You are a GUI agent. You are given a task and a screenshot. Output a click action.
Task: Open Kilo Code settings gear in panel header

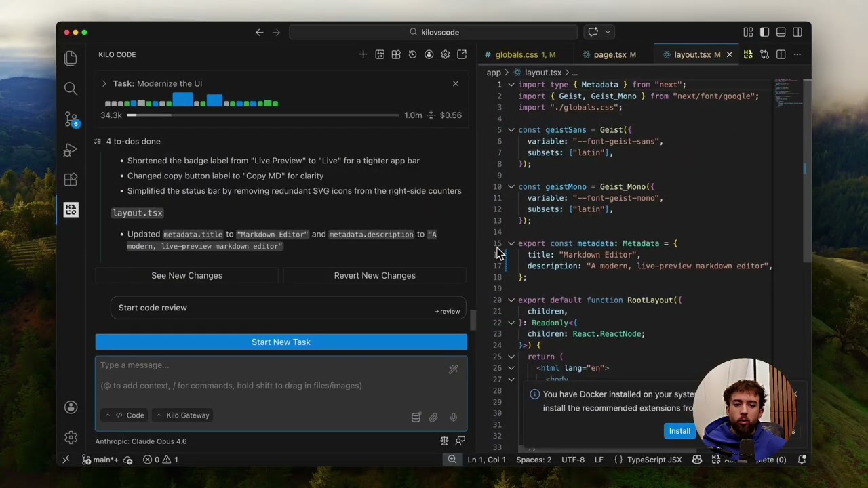445,54
